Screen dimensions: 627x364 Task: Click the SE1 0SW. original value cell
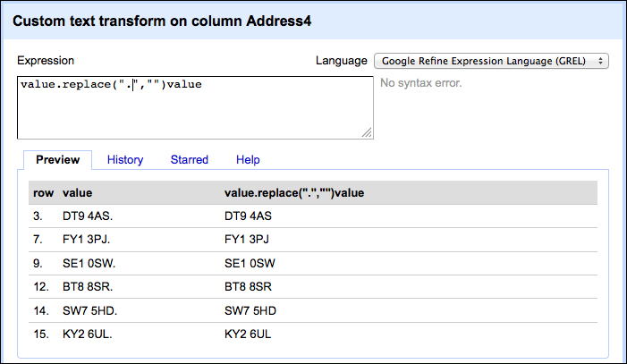(x=89, y=263)
